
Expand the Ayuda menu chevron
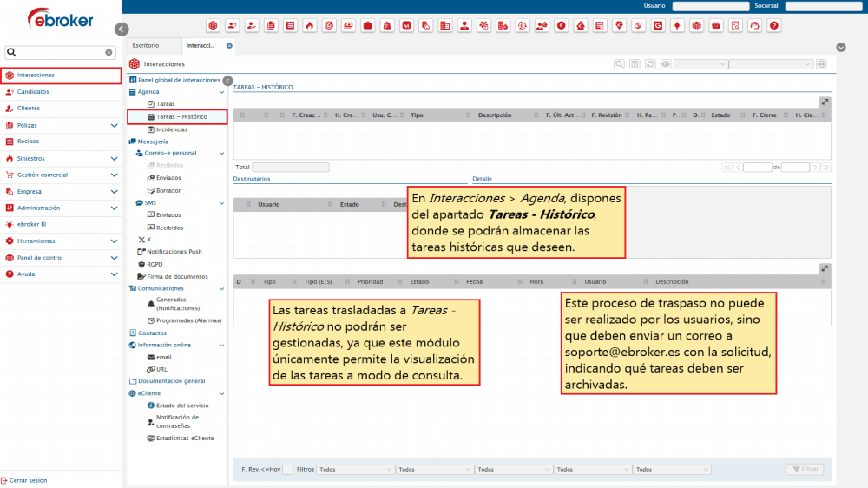coord(114,274)
